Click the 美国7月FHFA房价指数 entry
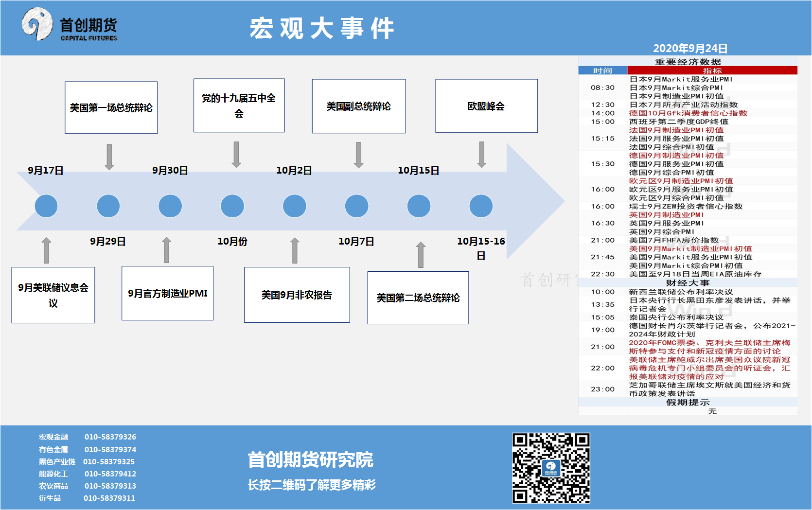This screenshot has width=812, height=510. coord(674,240)
